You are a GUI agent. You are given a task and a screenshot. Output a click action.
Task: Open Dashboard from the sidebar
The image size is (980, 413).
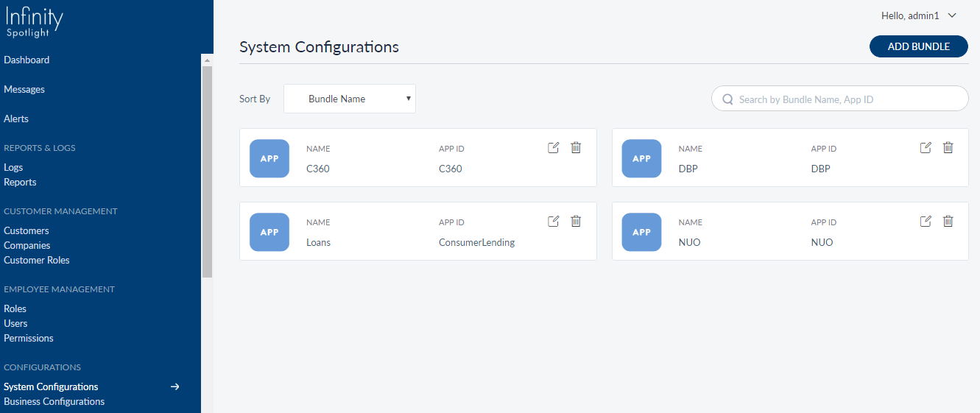tap(27, 60)
